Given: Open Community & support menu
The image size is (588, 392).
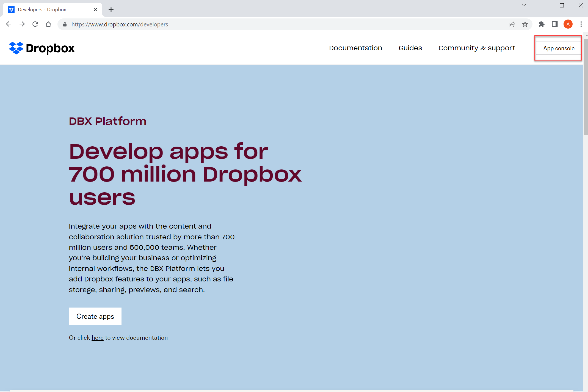Looking at the screenshot, I should (477, 48).
